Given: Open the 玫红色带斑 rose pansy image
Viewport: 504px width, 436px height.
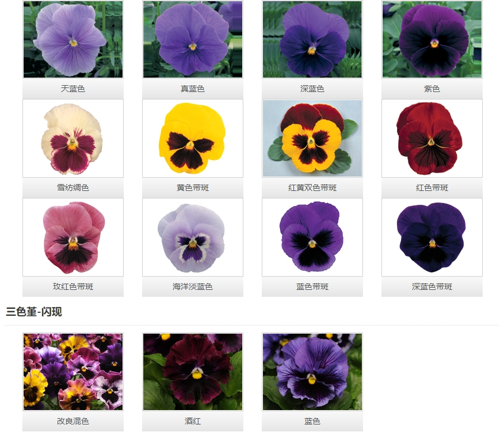Looking at the screenshot, I should click(73, 238).
